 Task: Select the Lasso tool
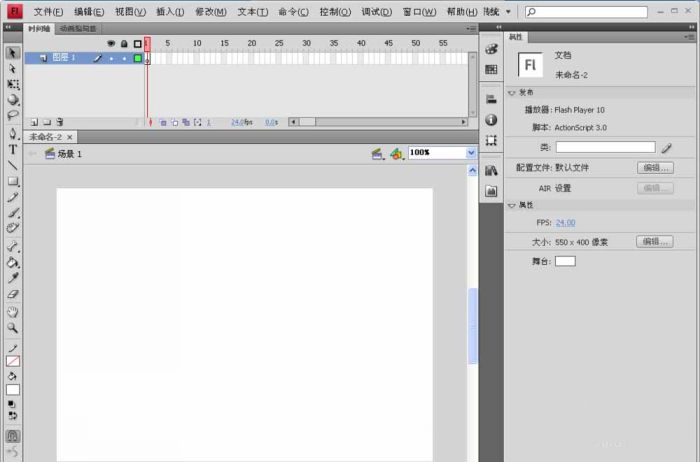[x=13, y=116]
